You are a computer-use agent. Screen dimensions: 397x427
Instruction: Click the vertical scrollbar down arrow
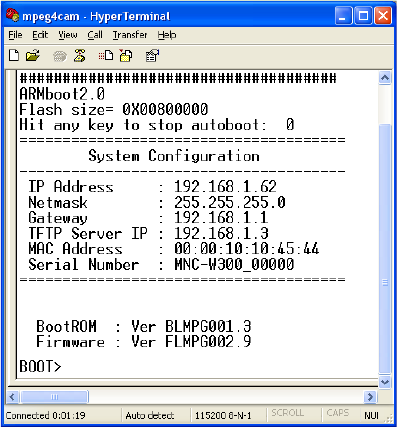(385, 382)
